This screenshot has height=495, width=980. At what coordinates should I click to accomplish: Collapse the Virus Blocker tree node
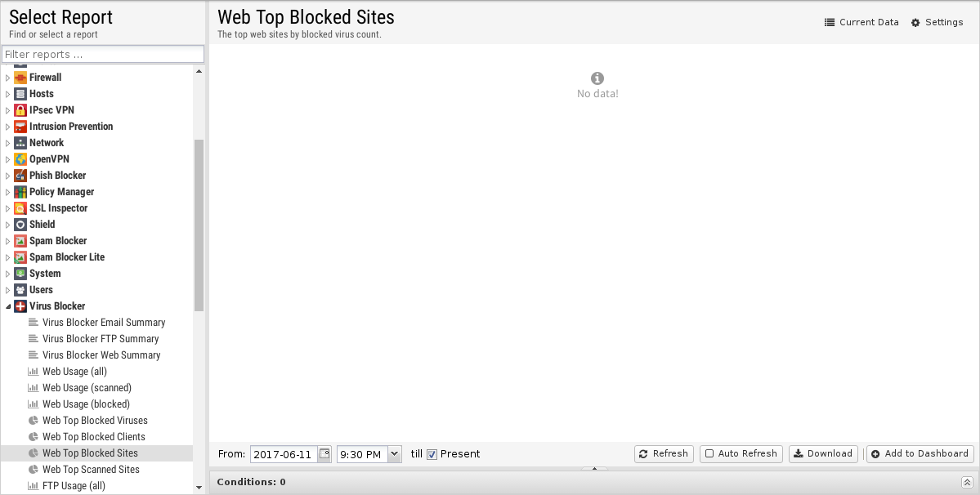click(x=7, y=306)
